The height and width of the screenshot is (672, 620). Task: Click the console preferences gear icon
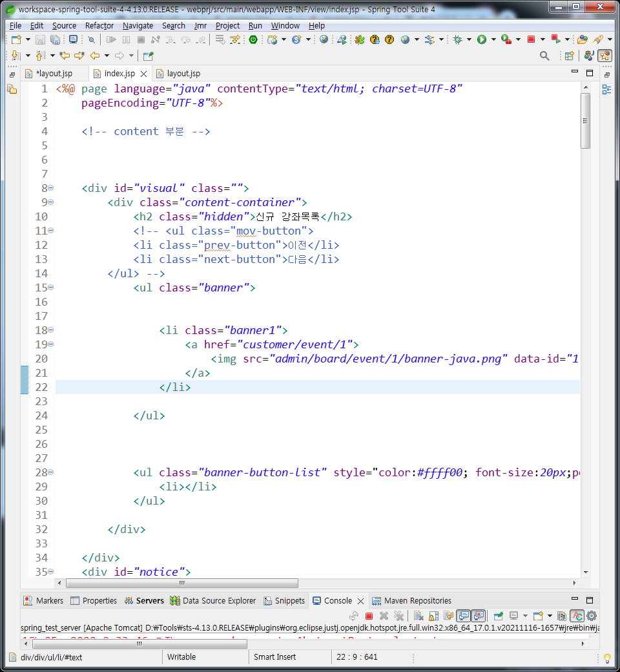(x=592, y=616)
